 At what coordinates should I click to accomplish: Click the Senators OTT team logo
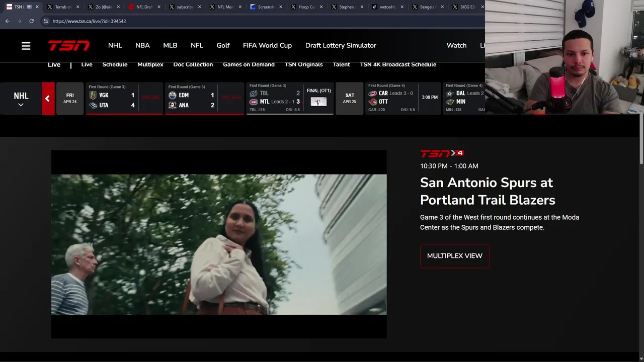click(373, 102)
